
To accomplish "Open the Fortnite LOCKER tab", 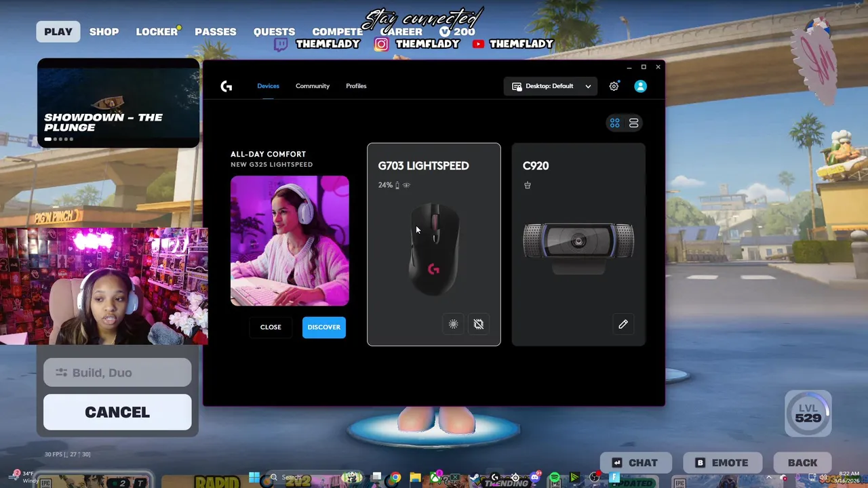I will pos(157,32).
